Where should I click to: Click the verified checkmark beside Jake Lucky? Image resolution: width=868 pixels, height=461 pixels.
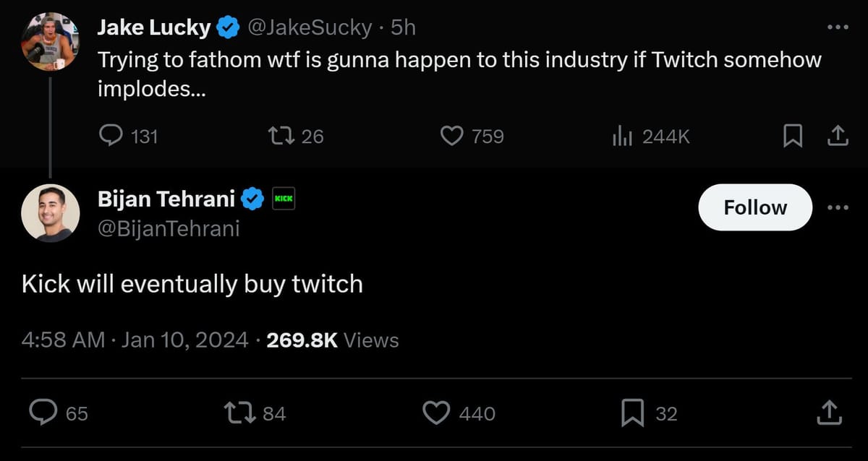pos(228,26)
